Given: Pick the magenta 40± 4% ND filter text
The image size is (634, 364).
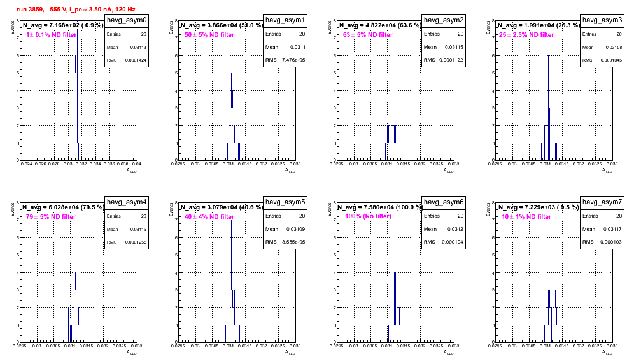Looking at the screenshot, I should tap(209, 217).
